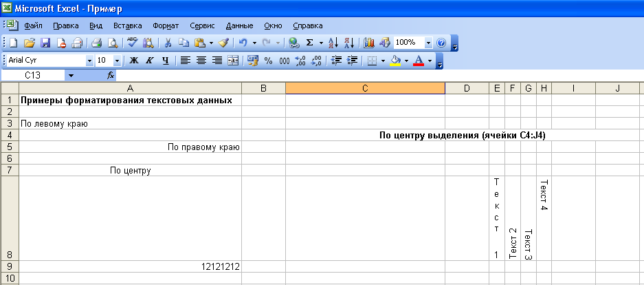Expand the Paste options arrow
Screen dimensions: 644x285
coord(211,43)
